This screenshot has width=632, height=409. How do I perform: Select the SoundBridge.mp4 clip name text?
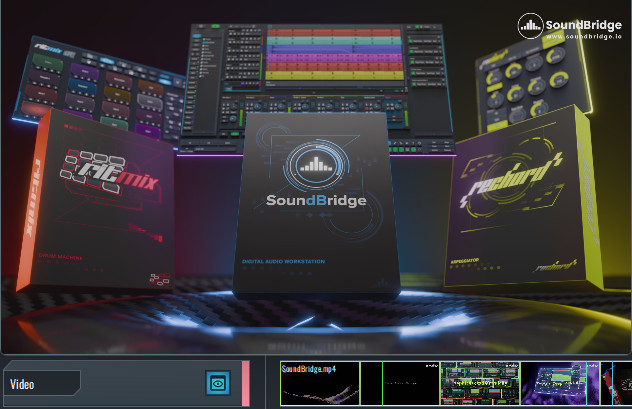[309, 369]
